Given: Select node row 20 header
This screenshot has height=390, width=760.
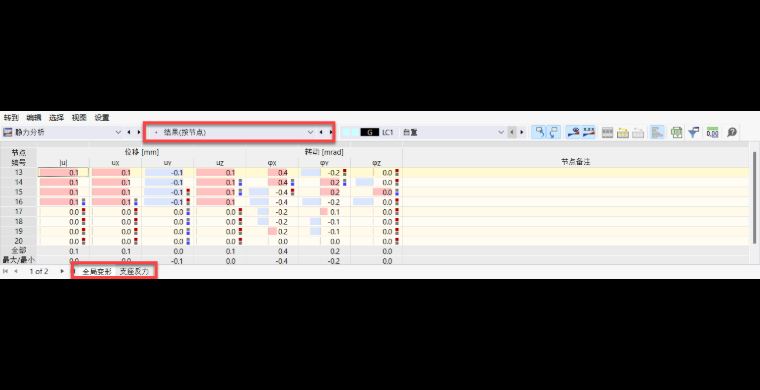Looking at the screenshot, I should [18, 241].
